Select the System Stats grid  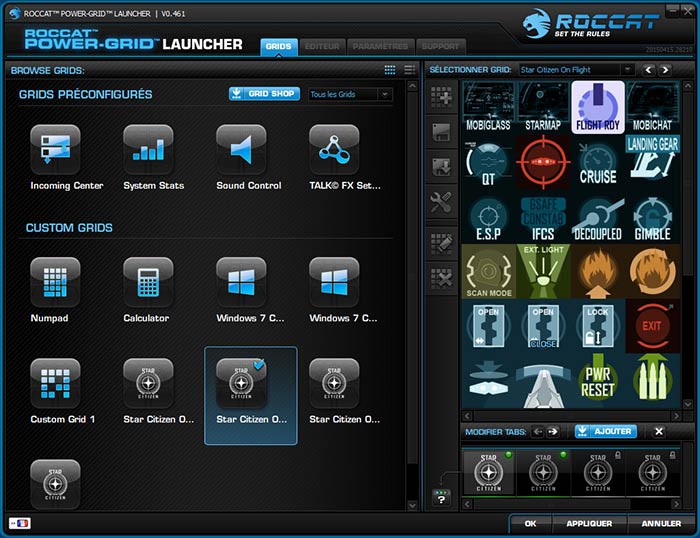(x=148, y=150)
